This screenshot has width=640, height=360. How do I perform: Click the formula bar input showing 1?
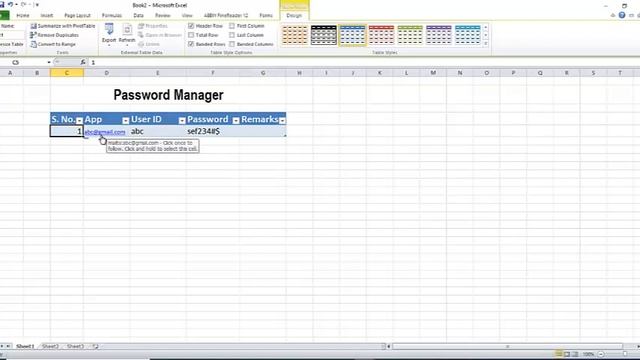coord(363,62)
